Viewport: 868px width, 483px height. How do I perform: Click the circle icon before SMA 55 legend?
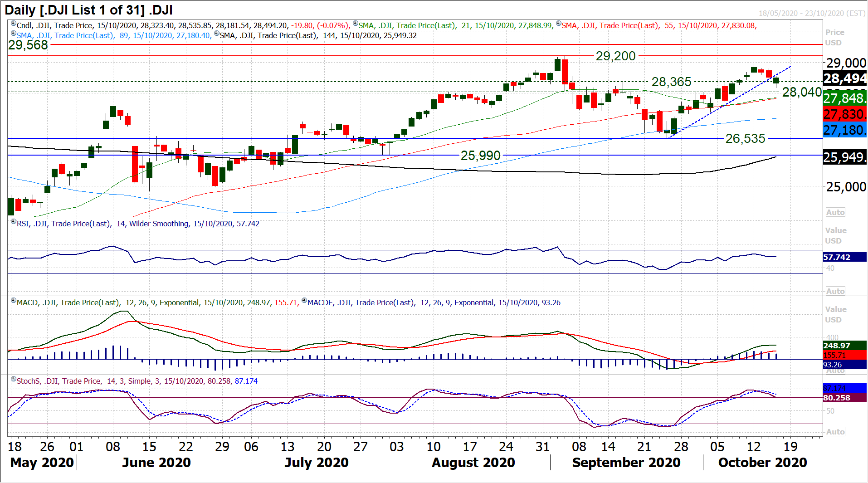(x=559, y=24)
